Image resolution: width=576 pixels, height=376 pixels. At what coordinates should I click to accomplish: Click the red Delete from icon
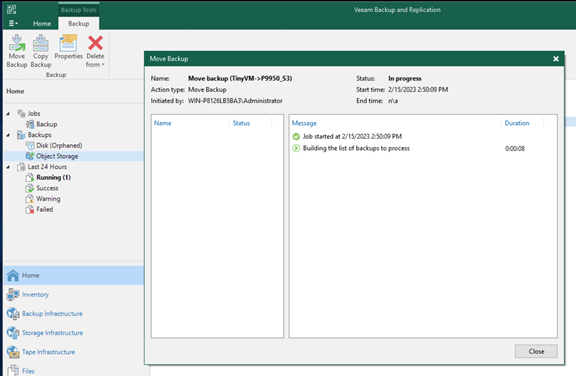pos(95,43)
